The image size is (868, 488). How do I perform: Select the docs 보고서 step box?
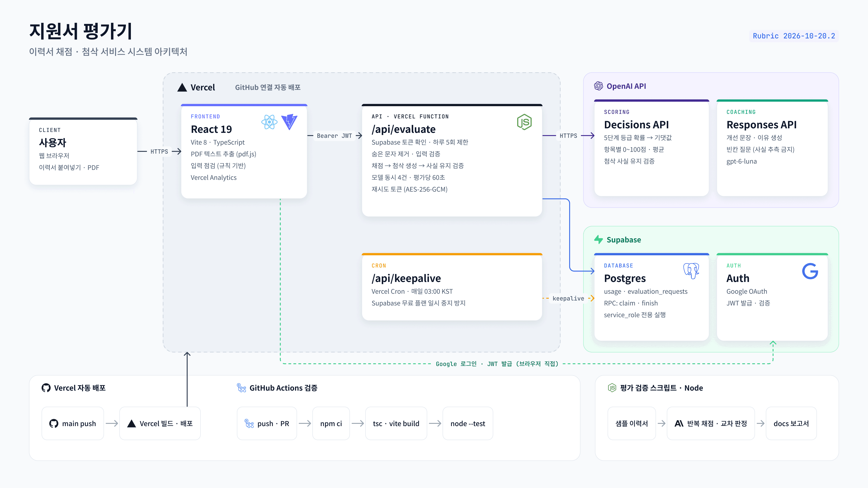(791, 424)
